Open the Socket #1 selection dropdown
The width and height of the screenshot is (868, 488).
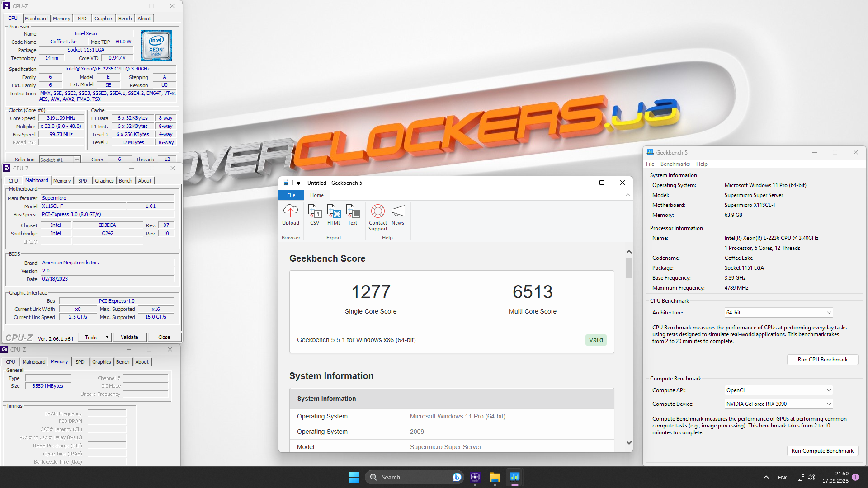point(59,160)
